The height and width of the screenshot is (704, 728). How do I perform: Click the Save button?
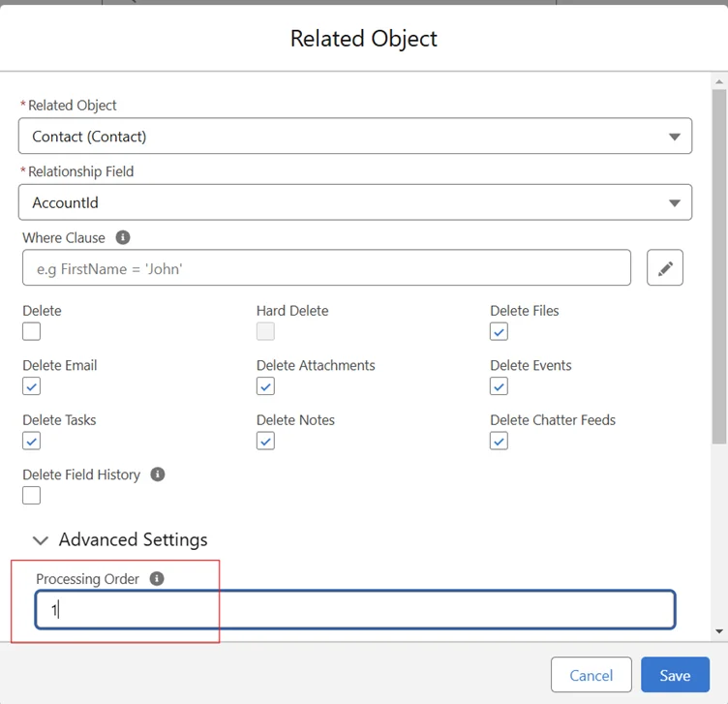(675, 675)
